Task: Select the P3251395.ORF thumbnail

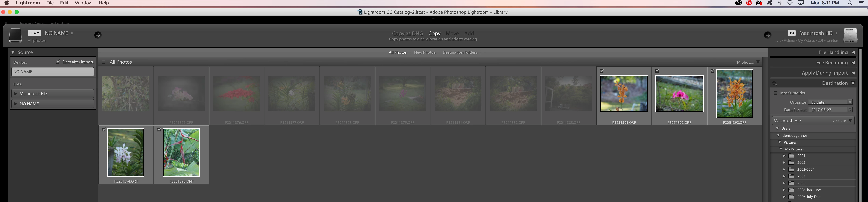Action: coord(181,152)
